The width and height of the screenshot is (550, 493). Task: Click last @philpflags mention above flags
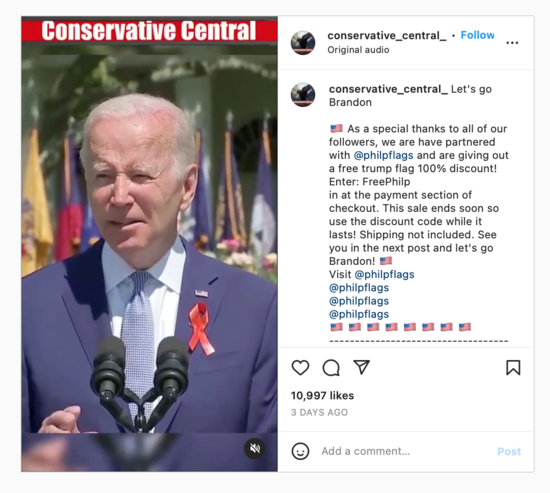pyautogui.click(x=359, y=314)
